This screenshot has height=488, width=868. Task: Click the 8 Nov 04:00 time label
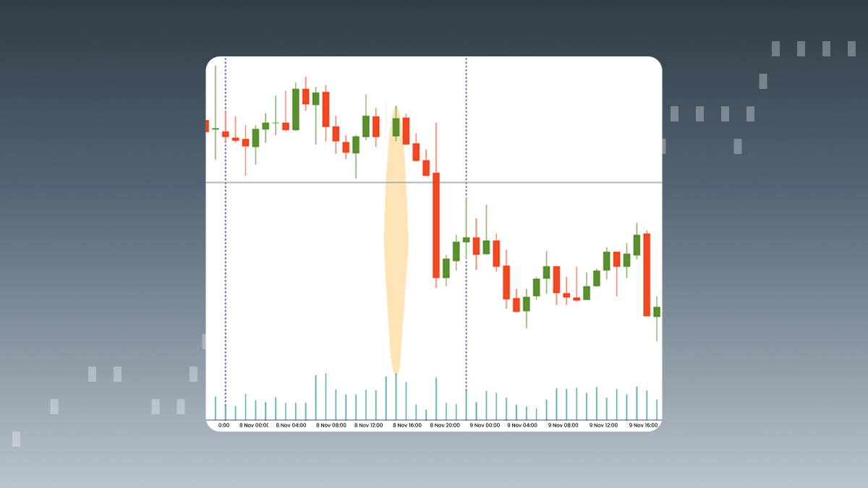click(292, 426)
